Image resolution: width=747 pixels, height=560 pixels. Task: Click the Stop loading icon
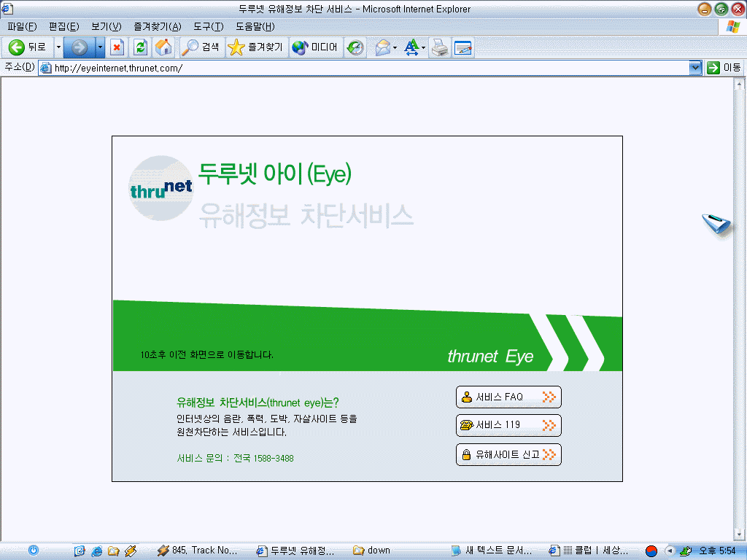coord(117,47)
